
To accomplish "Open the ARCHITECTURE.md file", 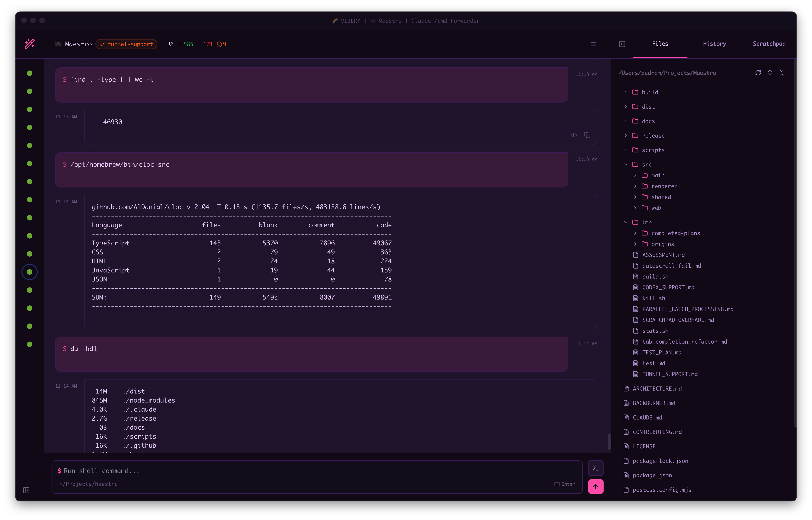I will tap(657, 389).
